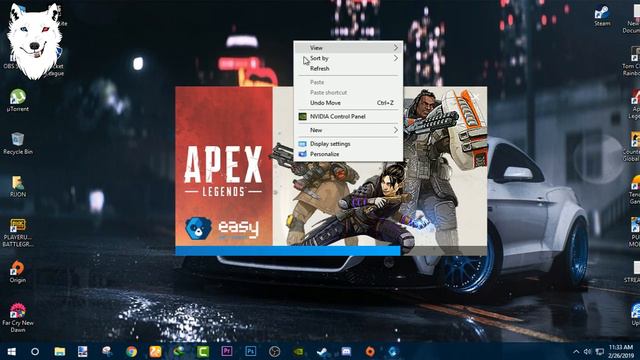Open File Explorer from the taskbar
This screenshot has height=360, width=640.
coord(60,351)
